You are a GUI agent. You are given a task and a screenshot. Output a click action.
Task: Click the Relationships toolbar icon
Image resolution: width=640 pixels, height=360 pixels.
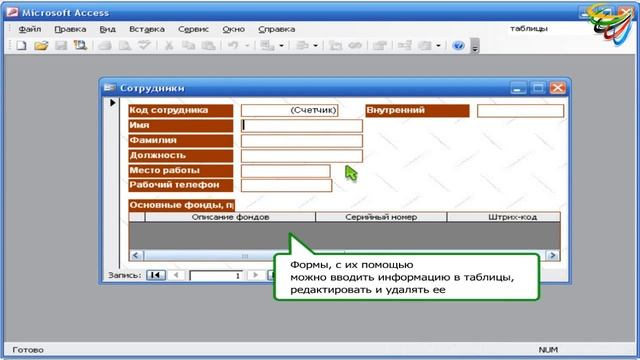pos(404,45)
